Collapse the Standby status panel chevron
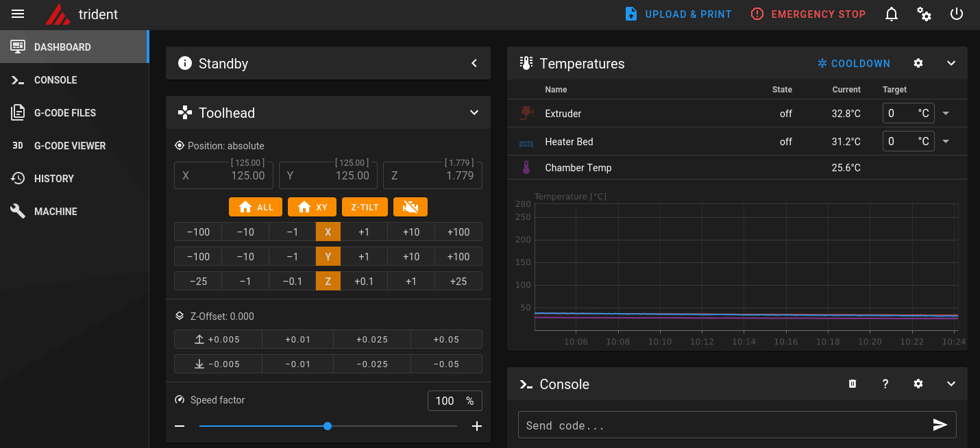 coord(474,64)
